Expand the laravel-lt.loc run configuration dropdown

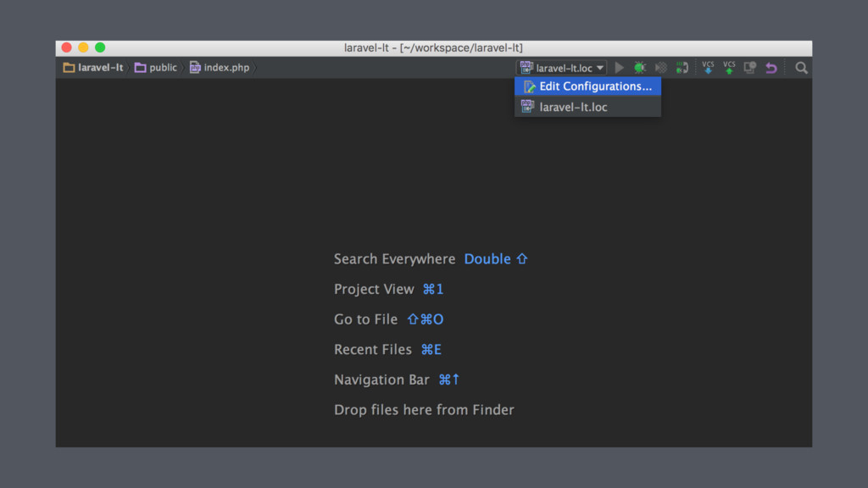pos(561,68)
